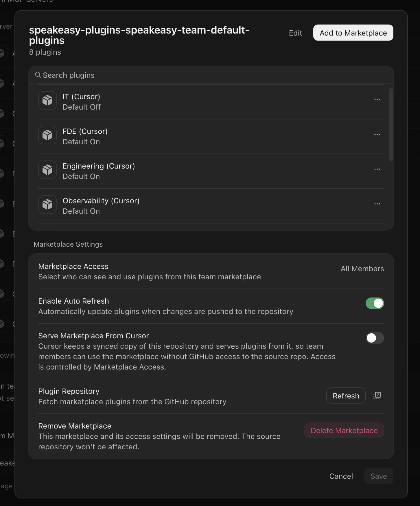
Task: Turn on Serve Marketplace From Cursor toggle
Action: click(375, 338)
